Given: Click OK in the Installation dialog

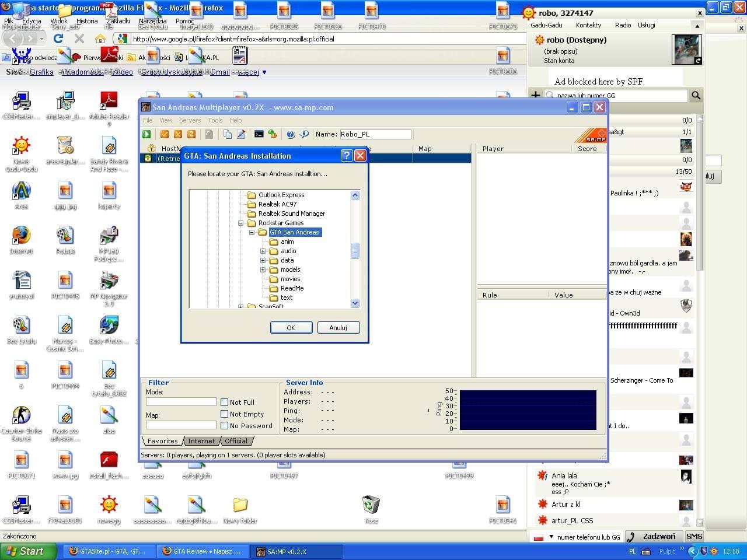Looking at the screenshot, I should pyautogui.click(x=291, y=328).
